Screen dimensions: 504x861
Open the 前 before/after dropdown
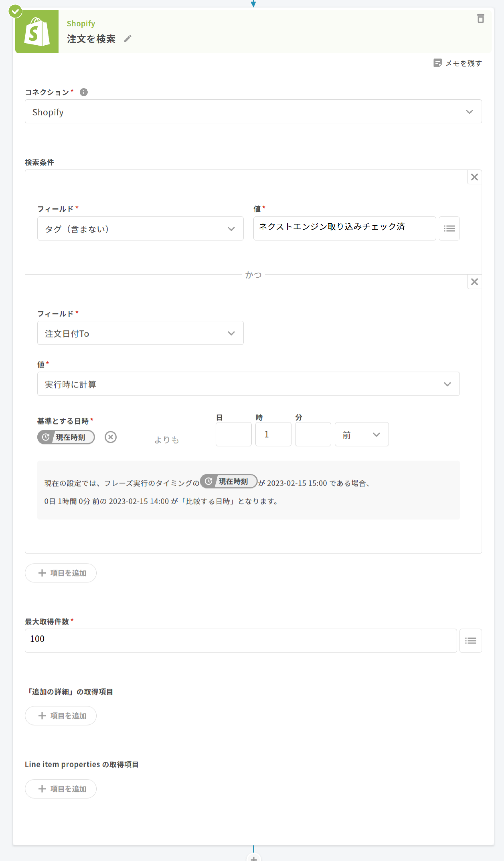(361, 434)
